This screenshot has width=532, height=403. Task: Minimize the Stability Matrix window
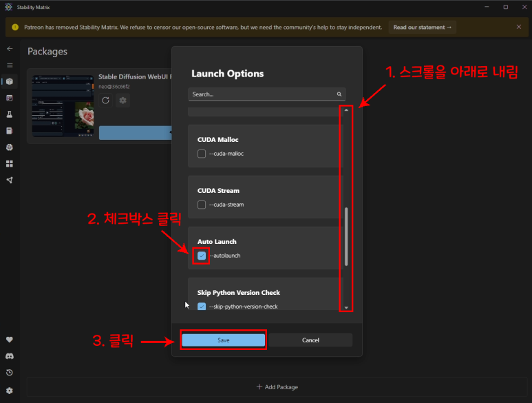487,7
